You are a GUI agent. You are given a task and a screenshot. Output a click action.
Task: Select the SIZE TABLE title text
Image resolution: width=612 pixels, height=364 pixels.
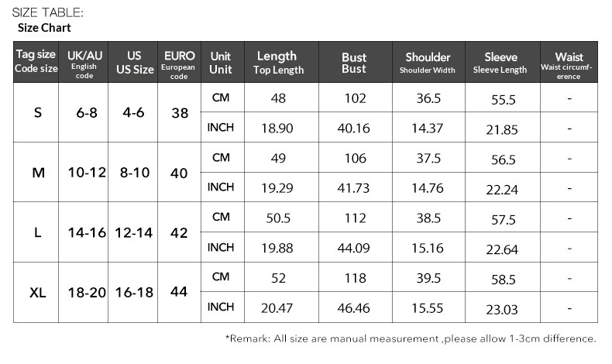click(x=48, y=12)
